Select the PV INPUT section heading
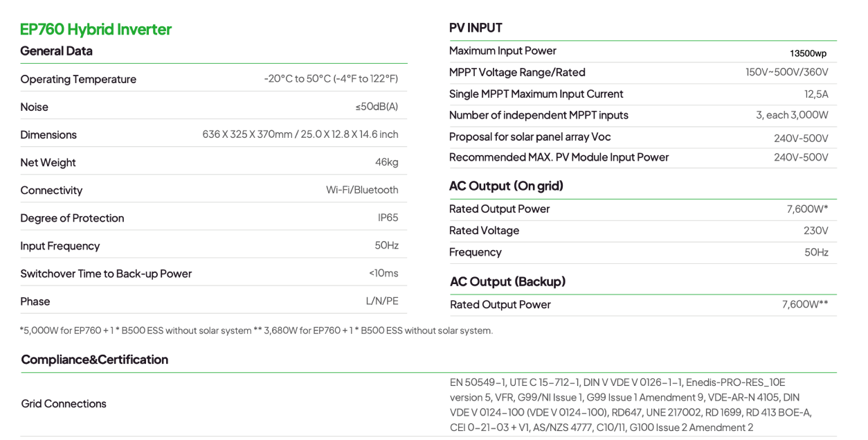 [476, 28]
